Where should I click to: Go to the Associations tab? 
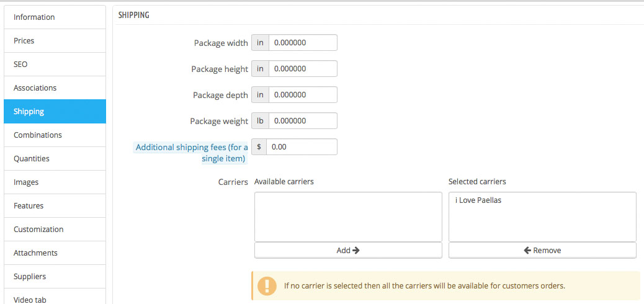[55, 87]
